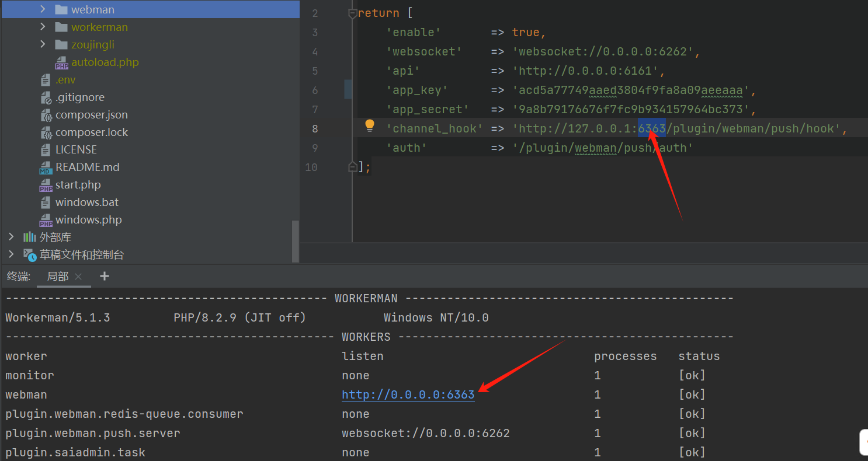This screenshot has height=461, width=868.
Task: Open README.md file
Action: pos(88,167)
